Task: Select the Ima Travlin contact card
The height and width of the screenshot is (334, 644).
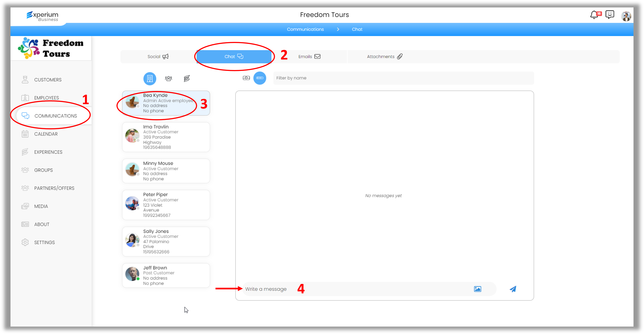Action: coord(166,137)
